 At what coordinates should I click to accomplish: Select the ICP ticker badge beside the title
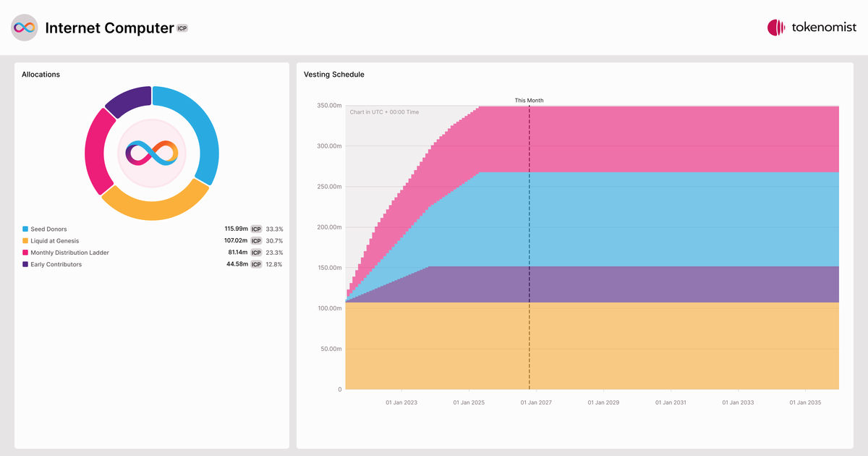tap(182, 28)
